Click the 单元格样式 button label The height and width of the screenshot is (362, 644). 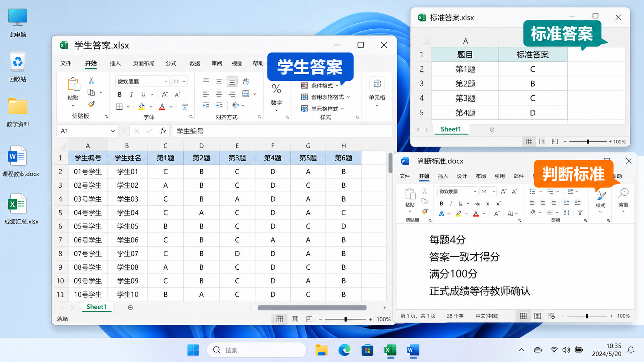click(x=325, y=108)
